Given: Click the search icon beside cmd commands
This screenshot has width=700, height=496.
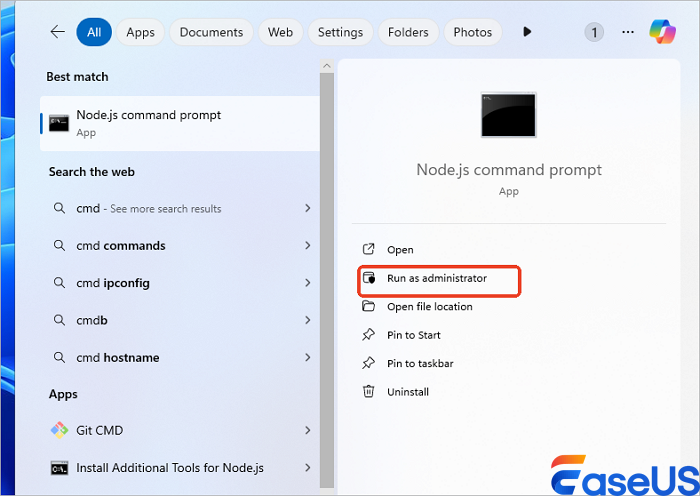Looking at the screenshot, I should (x=59, y=245).
